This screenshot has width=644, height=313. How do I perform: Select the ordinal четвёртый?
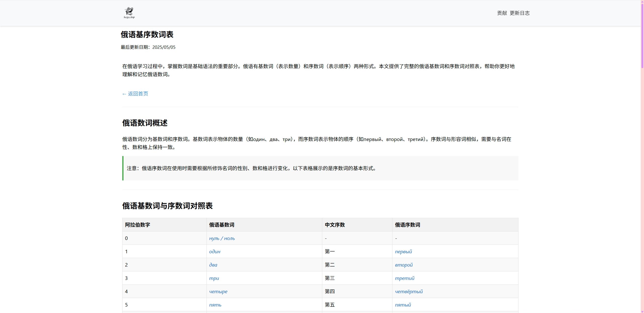coord(409,291)
